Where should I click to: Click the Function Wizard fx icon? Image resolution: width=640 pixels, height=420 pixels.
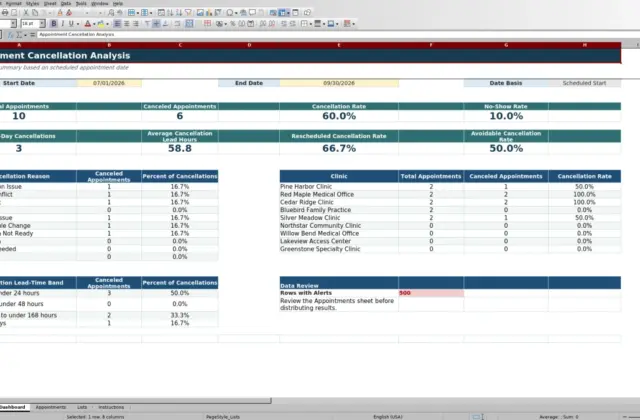11,35
